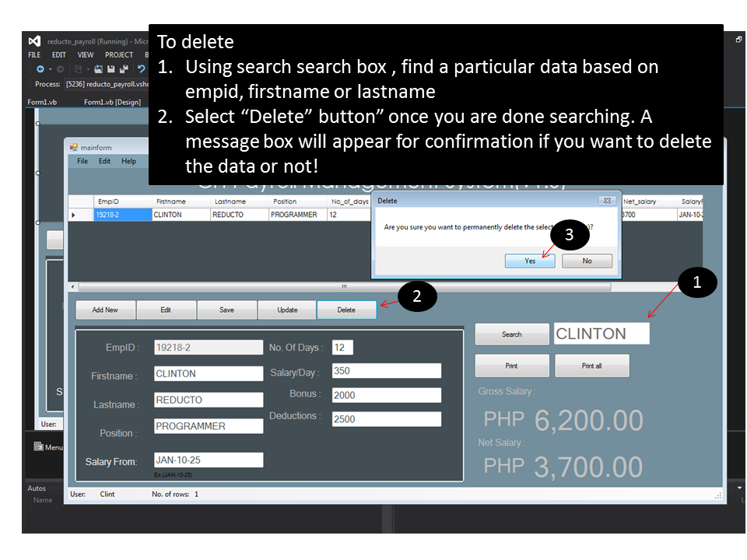747x560 pixels.
Task: Open the File menu in mainform
Action: 82,161
